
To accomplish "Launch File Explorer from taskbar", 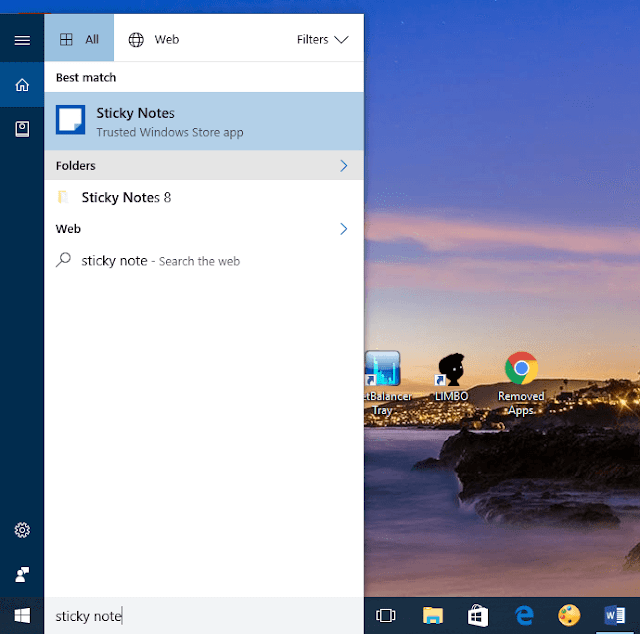I will pos(433,615).
